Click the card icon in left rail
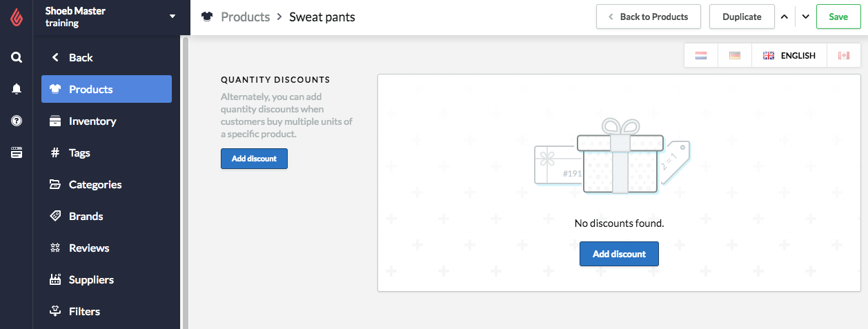Viewport: 868px width, 329px height. 16,152
